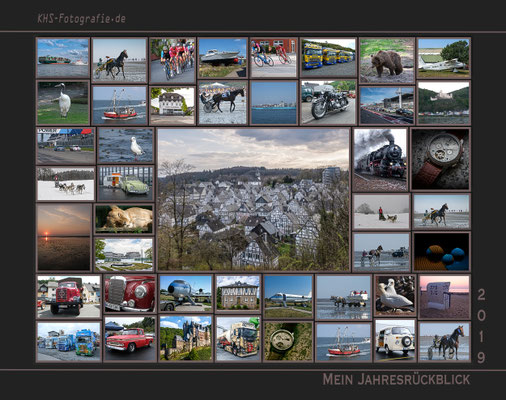Select the watch with leather strap photo
The height and width of the screenshot is (400, 506).
pos(441,159)
